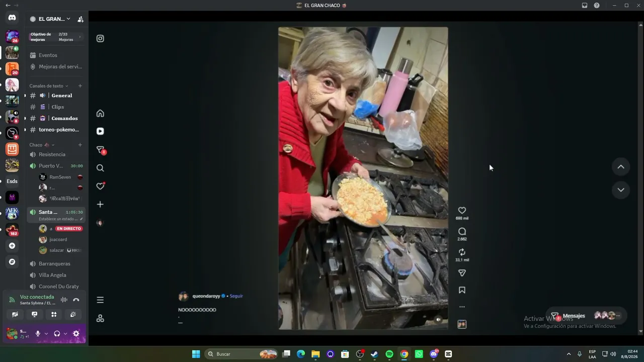Screen dimensions: 644x362
Task: Open Instagram notifications heart in sidebar
Action: pos(100,186)
